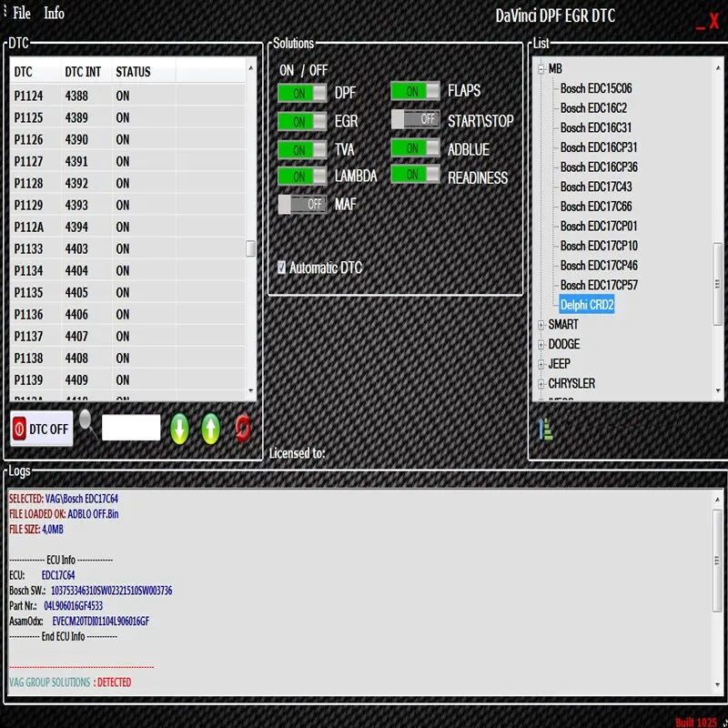728x728 pixels.
Task: Toggle the MAF switch on
Action: point(301,204)
